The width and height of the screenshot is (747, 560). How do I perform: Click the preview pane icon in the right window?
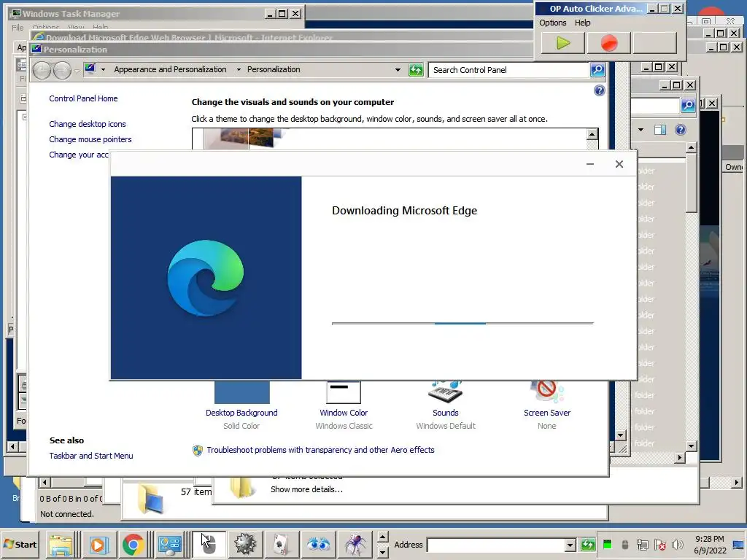pyautogui.click(x=659, y=130)
